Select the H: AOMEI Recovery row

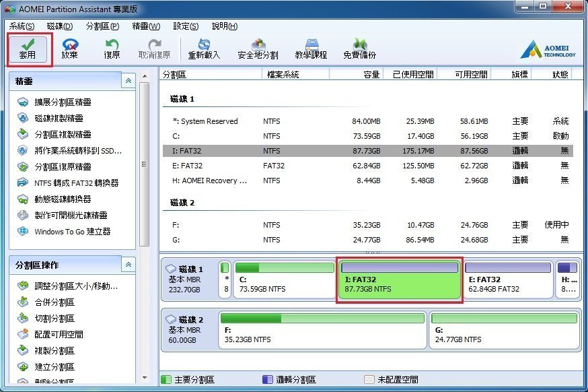pyautogui.click(x=368, y=181)
